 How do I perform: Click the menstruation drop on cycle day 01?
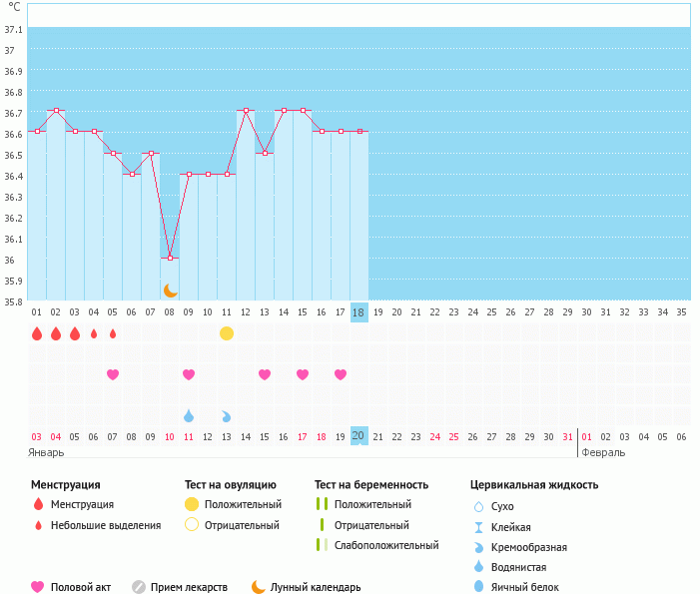coord(37,333)
